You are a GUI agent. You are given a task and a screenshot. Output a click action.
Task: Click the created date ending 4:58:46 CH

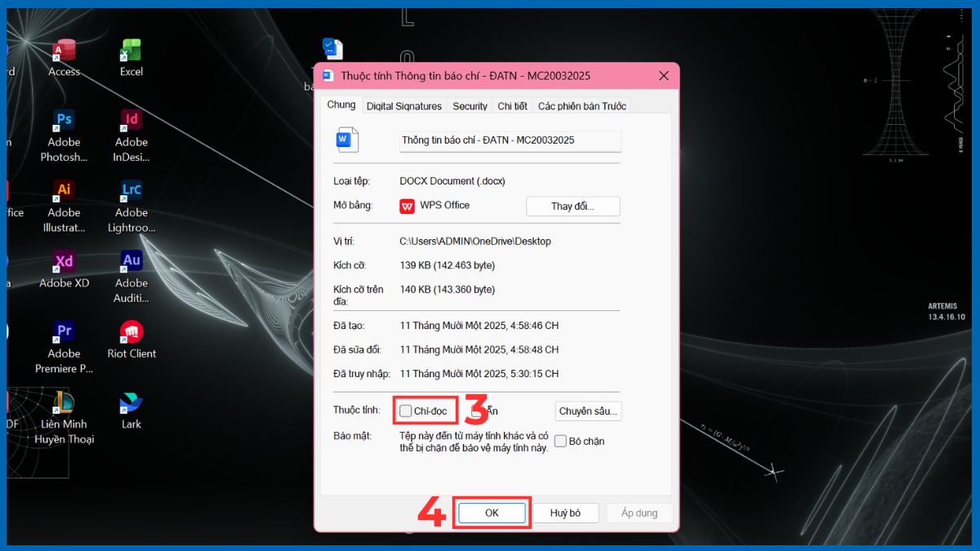click(x=479, y=326)
